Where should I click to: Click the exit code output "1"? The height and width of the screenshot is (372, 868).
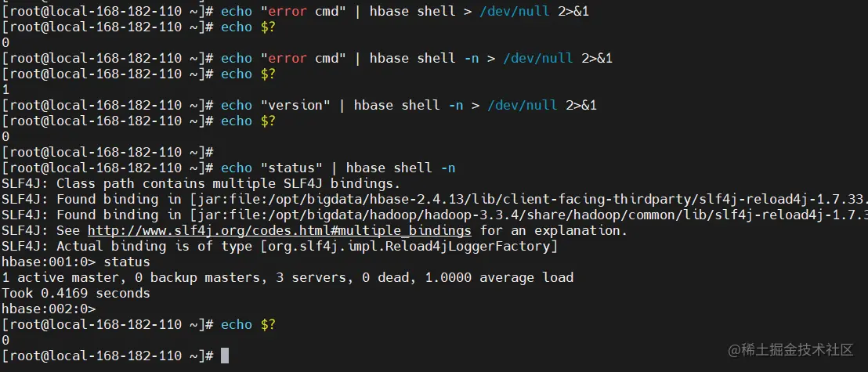5,89
